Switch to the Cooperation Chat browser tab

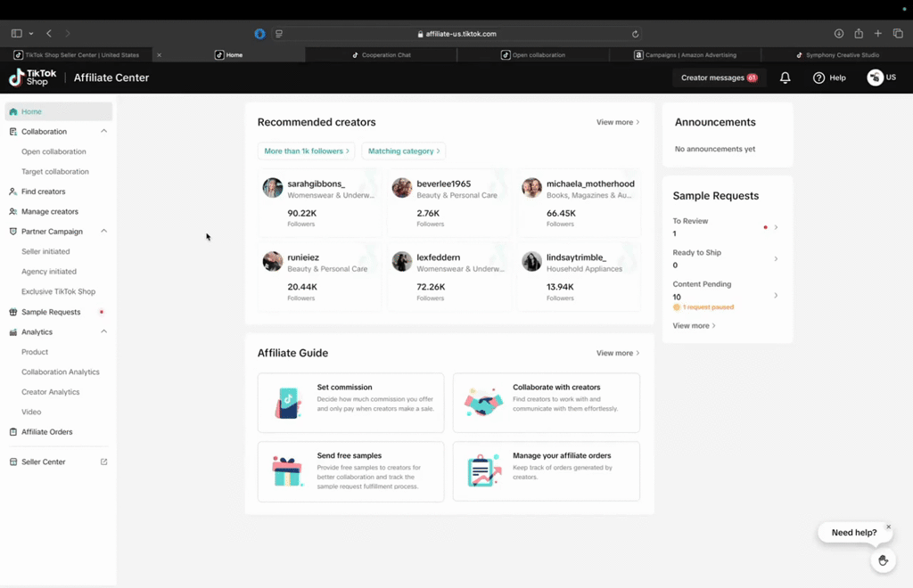tap(382, 55)
